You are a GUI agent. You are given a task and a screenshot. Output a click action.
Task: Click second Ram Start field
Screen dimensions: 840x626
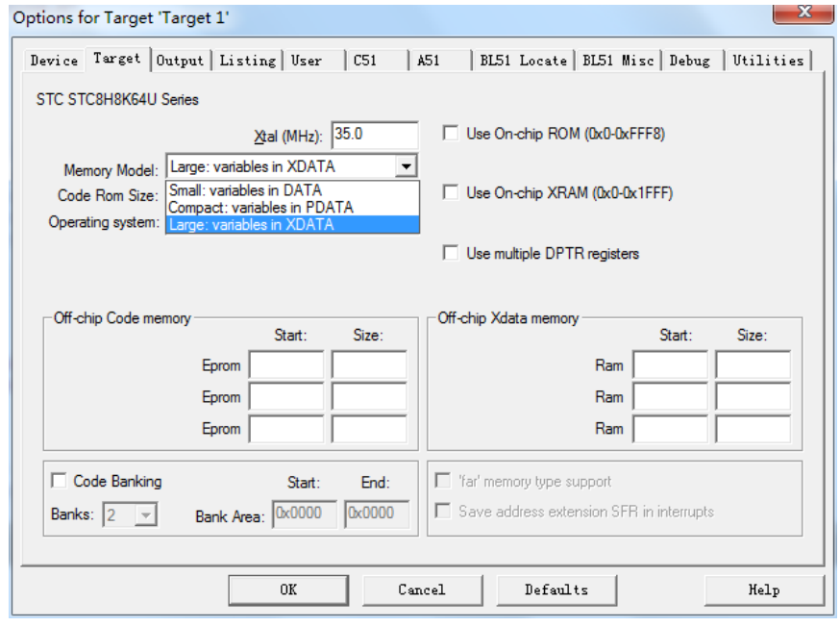coord(670,396)
